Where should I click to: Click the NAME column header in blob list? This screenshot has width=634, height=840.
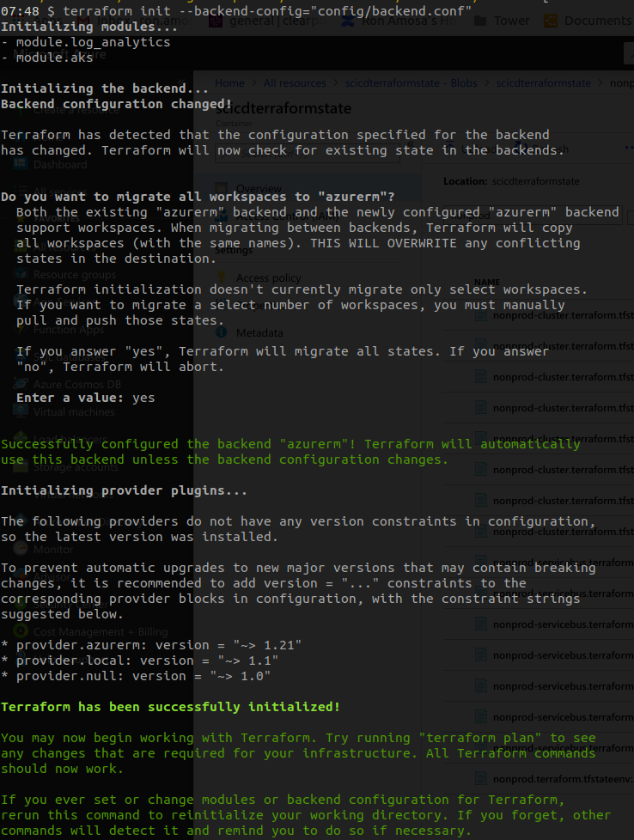click(x=486, y=282)
